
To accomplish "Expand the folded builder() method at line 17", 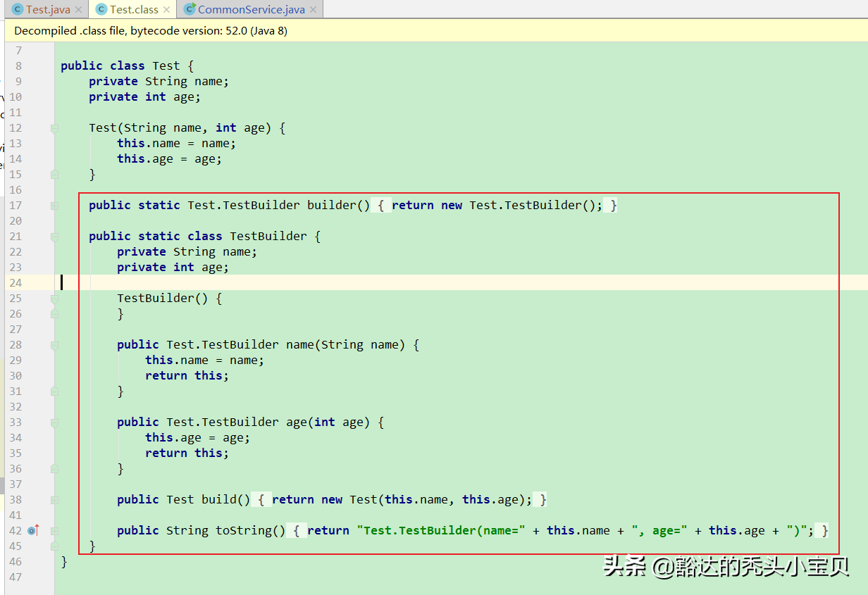I will [54, 206].
